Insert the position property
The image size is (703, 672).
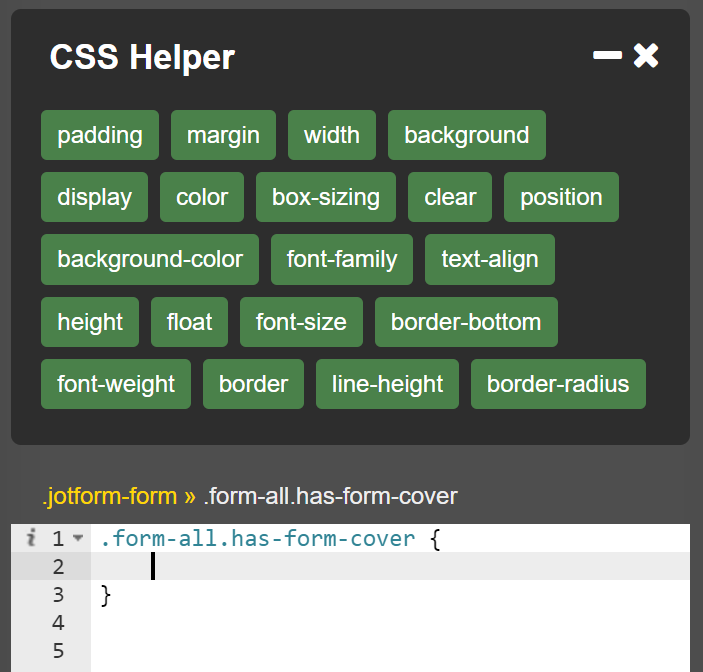[561, 197]
